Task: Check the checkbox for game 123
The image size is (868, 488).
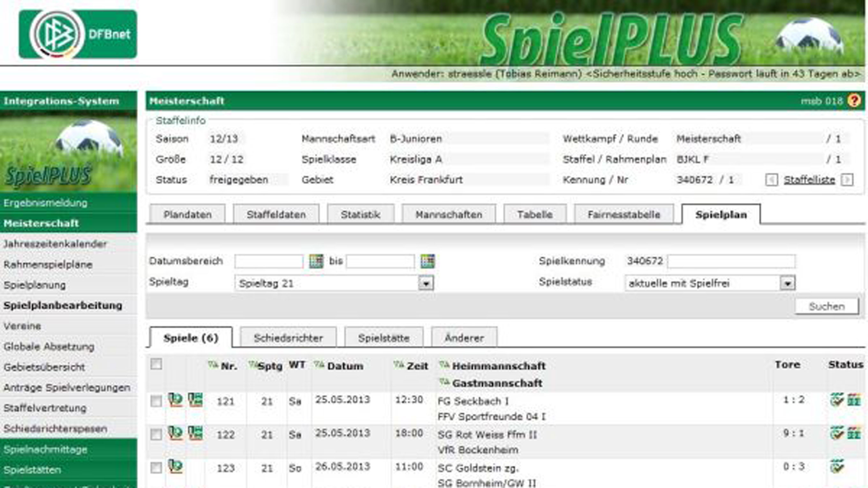Action: click(156, 468)
